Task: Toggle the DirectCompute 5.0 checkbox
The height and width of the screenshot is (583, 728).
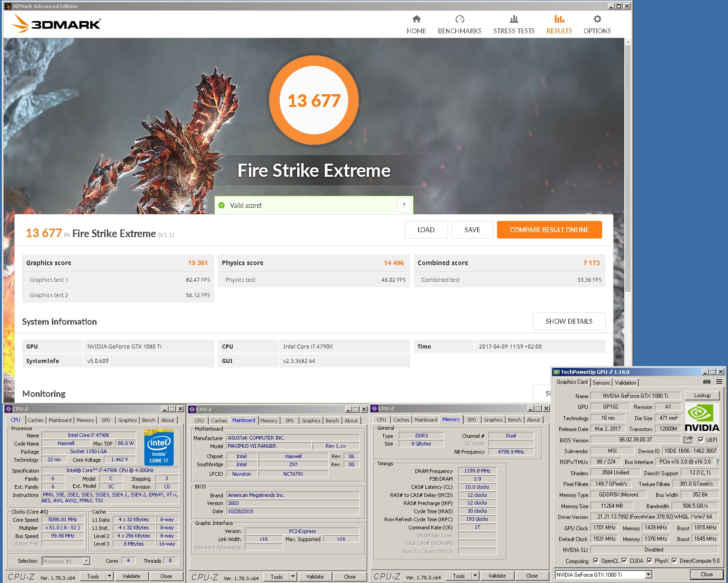Action: coord(674,561)
